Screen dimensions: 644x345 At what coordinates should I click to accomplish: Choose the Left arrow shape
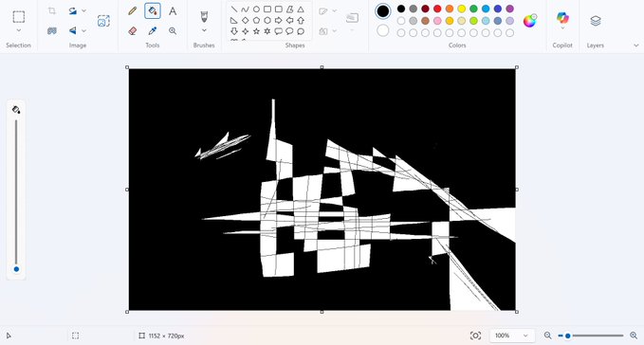(289, 20)
